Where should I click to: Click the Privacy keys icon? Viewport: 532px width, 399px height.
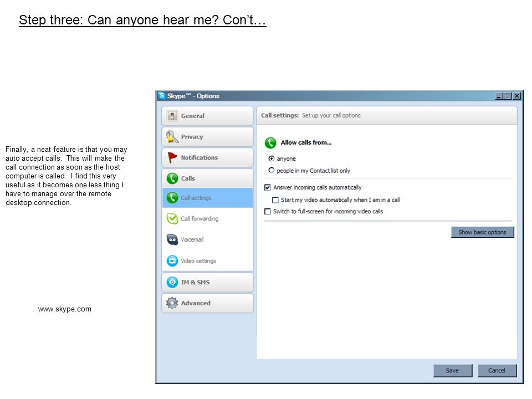172,137
